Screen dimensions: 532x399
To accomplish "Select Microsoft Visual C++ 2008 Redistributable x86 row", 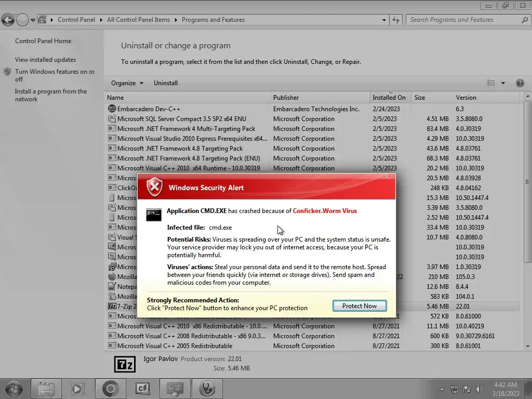I will (x=312, y=336).
